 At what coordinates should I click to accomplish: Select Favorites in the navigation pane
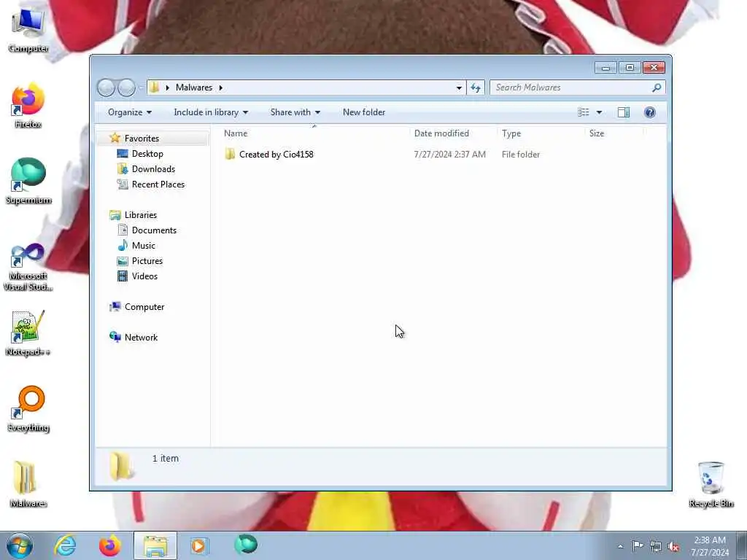pyautogui.click(x=142, y=138)
